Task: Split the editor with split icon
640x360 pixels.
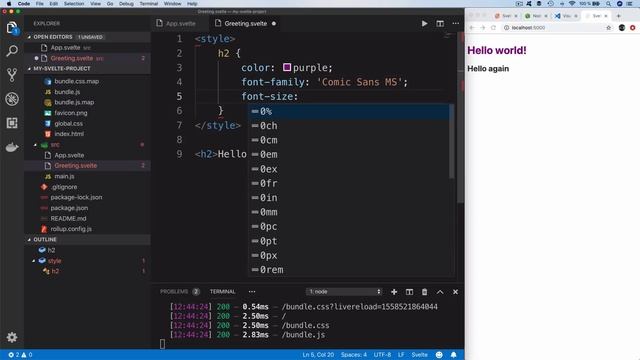Action: (440, 24)
